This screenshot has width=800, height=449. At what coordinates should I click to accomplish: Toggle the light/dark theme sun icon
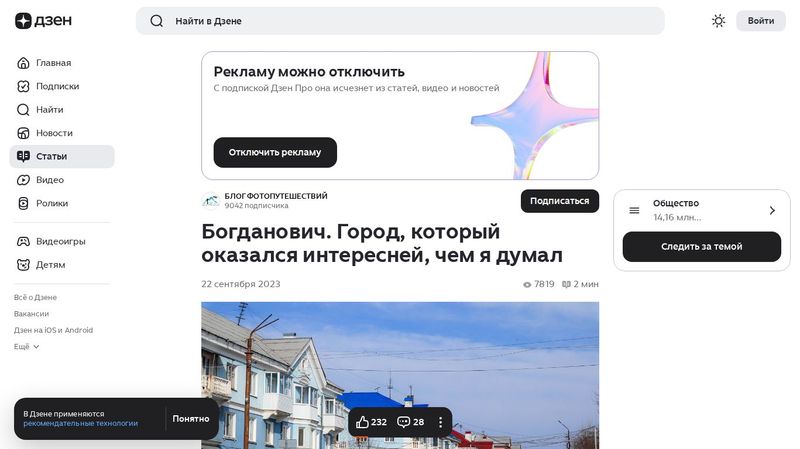718,21
